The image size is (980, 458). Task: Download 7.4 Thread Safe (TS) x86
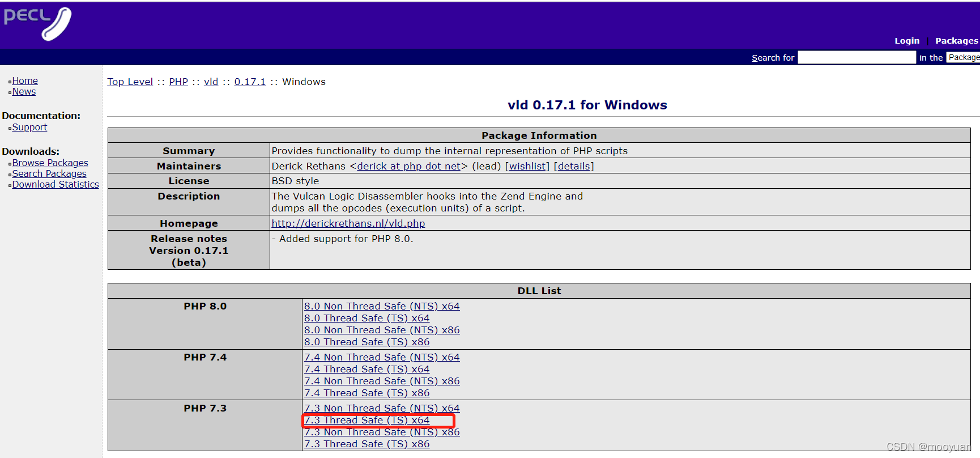pos(367,393)
